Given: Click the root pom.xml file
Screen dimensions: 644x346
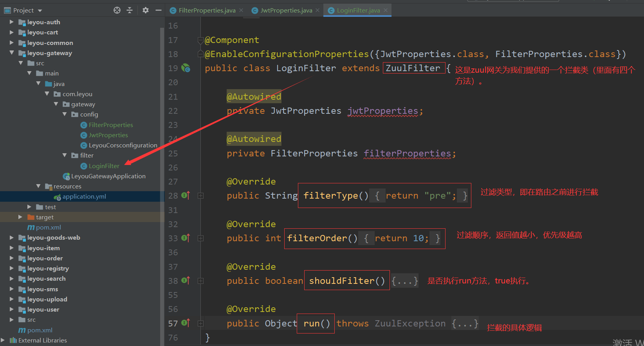Looking at the screenshot, I should 40,330.
